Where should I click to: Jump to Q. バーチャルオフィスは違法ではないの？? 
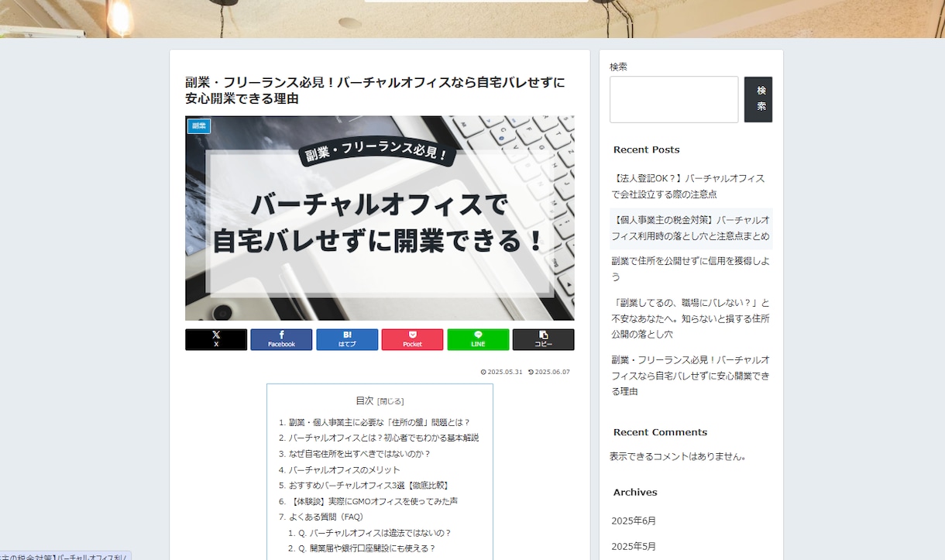pos(375,533)
